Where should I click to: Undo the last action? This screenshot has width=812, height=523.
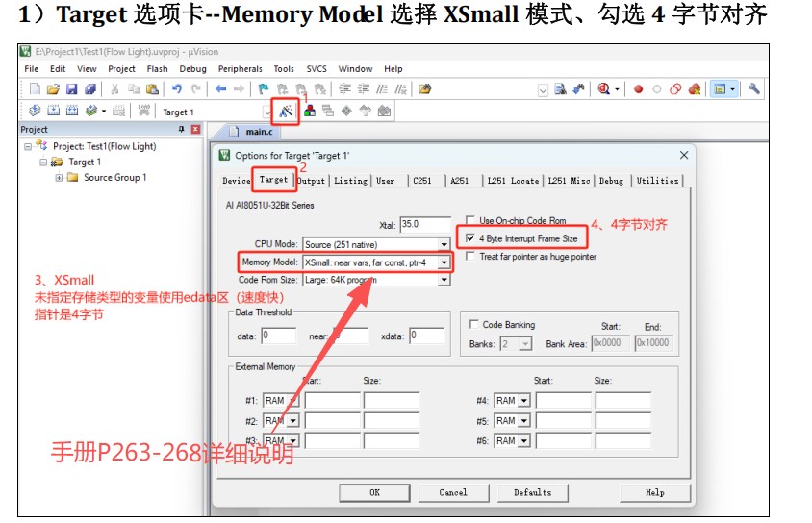pyautogui.click(x=177, y=89)
